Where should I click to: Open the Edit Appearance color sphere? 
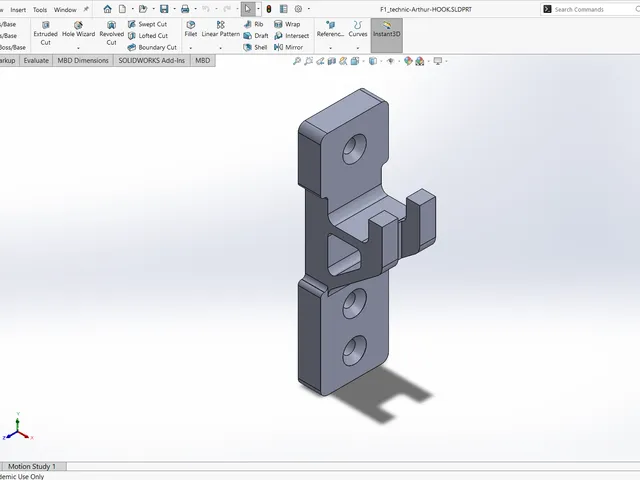tap(408, 61)
